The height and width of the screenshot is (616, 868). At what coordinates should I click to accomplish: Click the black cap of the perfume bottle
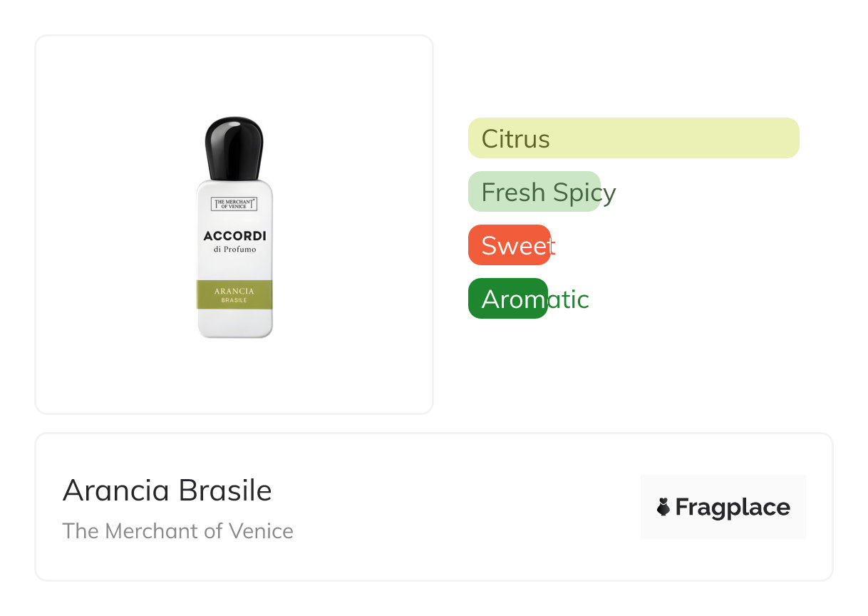click(234, 148)
